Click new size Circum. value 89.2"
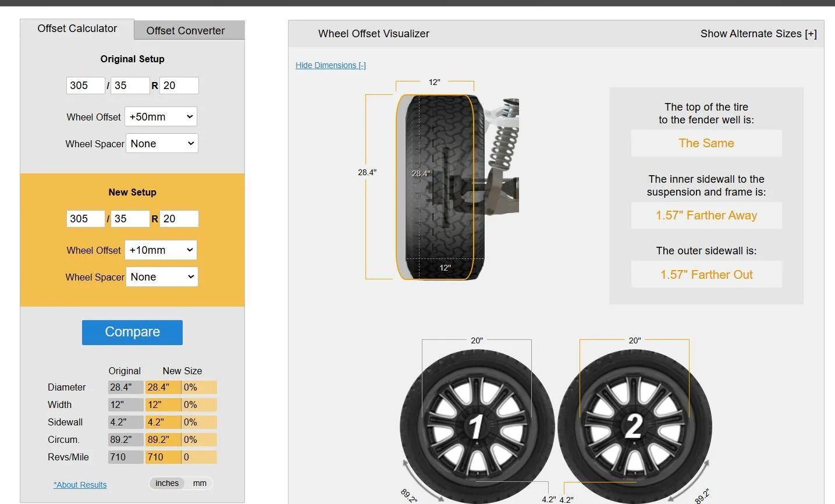 click(x=163, y=439)
